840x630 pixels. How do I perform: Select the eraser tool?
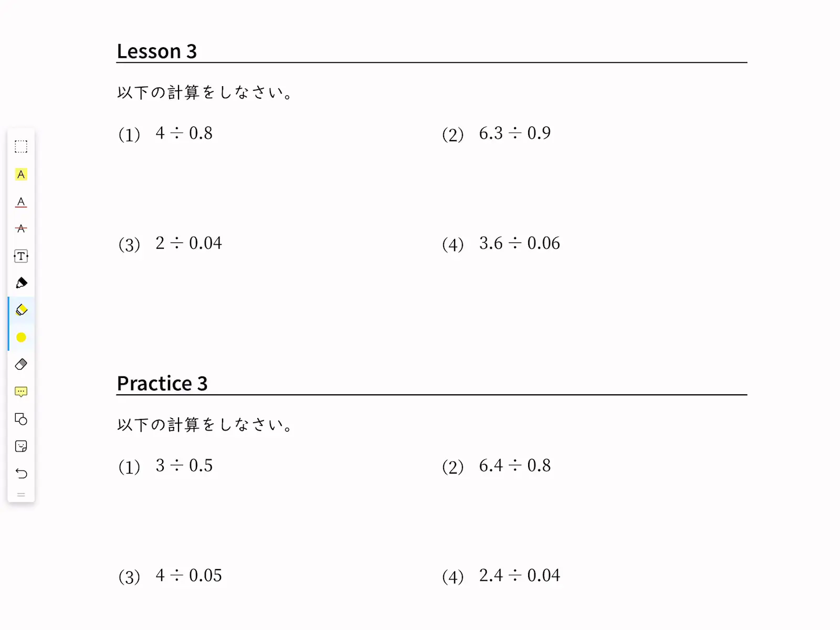[x=21, y=364]
